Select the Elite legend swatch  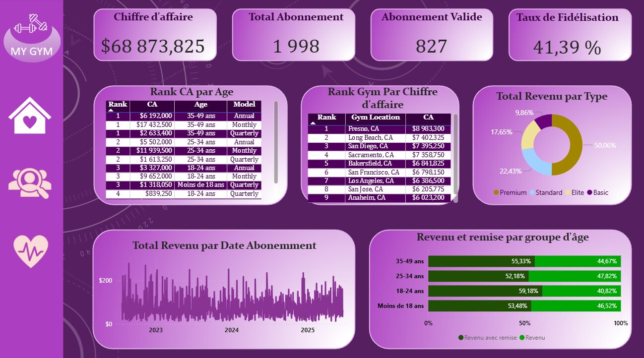click(x=567, y=192)
